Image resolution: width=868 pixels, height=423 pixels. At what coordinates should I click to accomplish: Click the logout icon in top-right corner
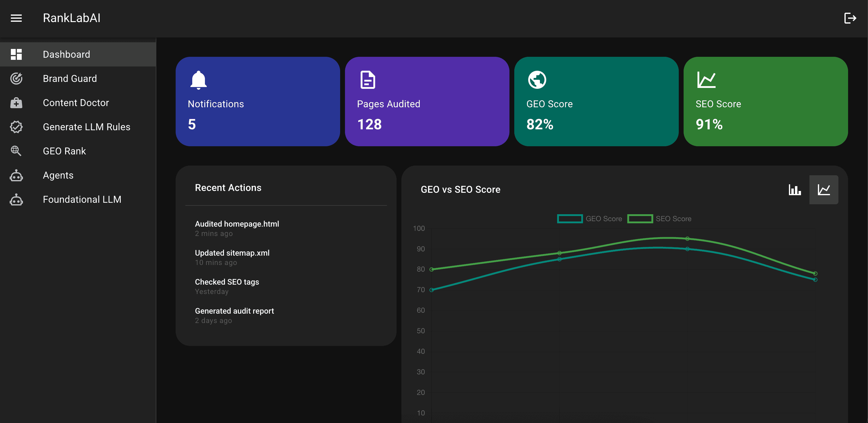[850, 18]
